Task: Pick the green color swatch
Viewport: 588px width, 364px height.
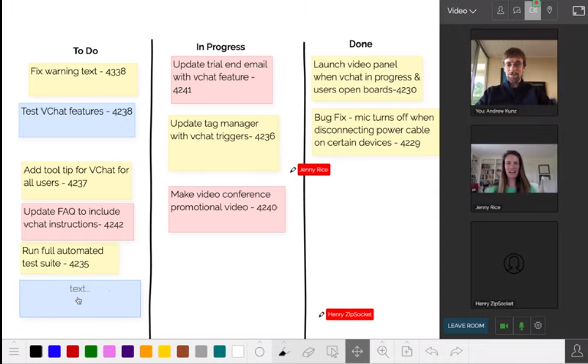Action: (x=91, y=351)
